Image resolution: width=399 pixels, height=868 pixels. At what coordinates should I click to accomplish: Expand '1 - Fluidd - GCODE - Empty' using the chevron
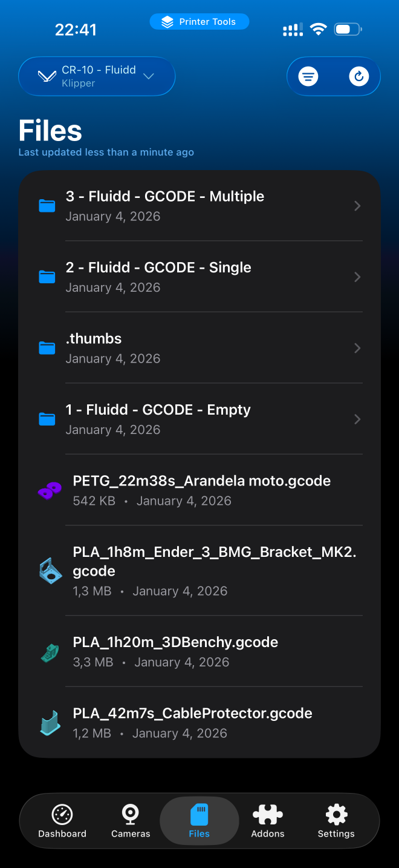tap(357, 419)
